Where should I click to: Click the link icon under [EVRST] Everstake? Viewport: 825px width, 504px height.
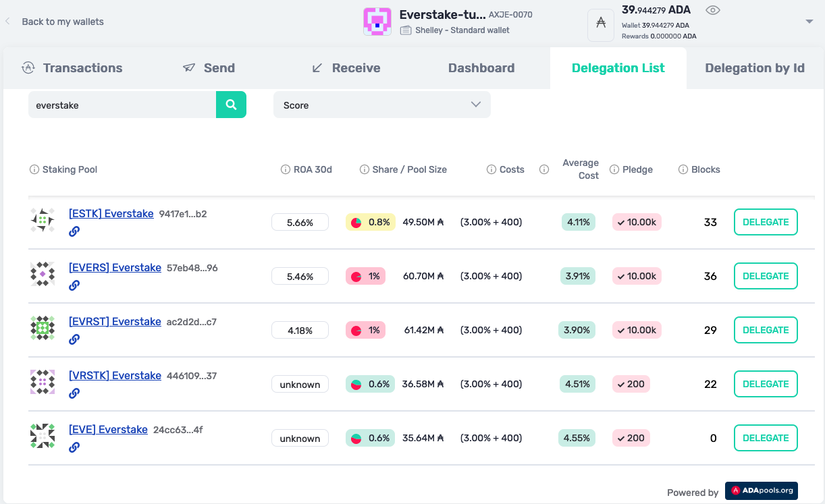click(74, 339)
